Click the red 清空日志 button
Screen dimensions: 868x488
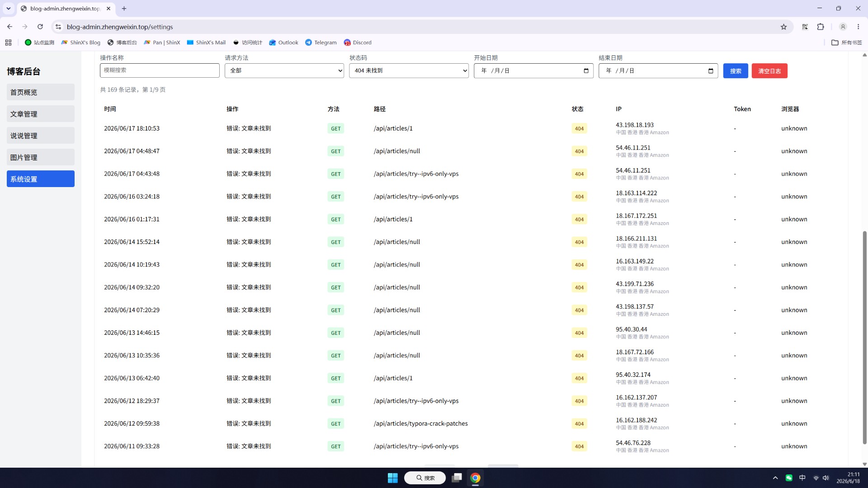point(769,71)
